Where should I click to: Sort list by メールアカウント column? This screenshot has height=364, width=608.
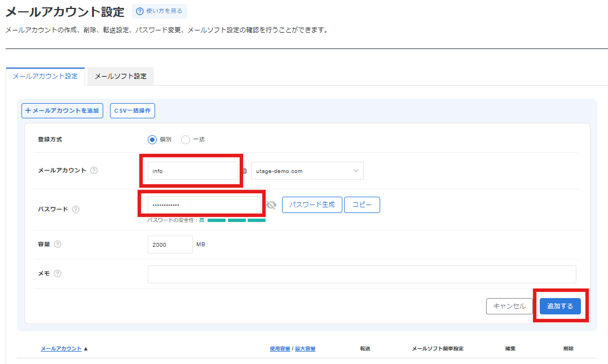(x=61, y=349)
